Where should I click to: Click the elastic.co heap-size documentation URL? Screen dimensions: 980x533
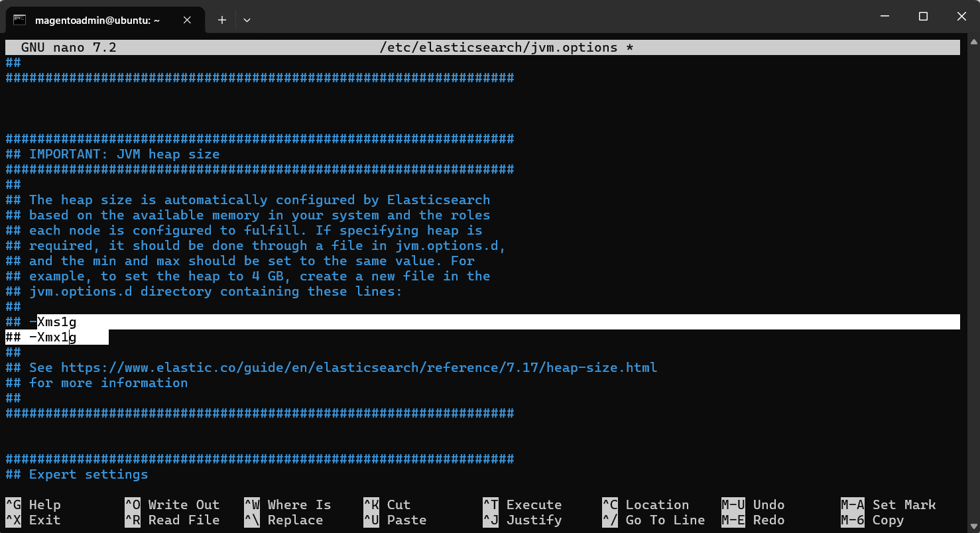[359, 367]
